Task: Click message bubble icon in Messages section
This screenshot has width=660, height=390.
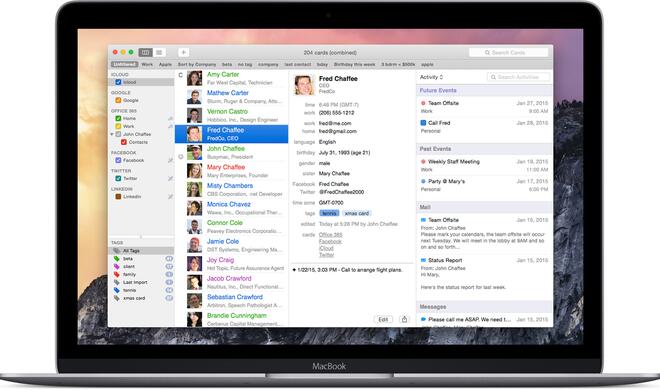Action: pyautogui.click(x=423, y=319)
